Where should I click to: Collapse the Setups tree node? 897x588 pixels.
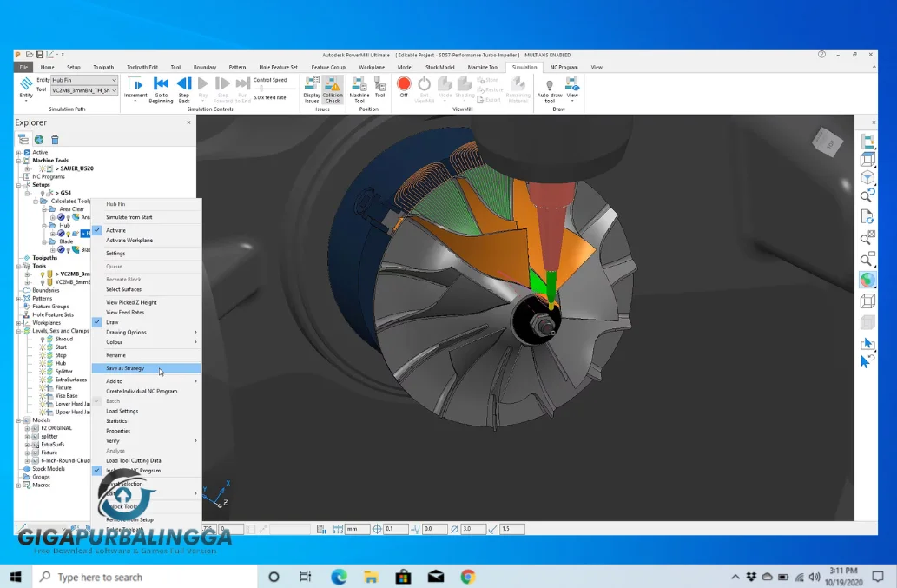(x=18, y=185)
